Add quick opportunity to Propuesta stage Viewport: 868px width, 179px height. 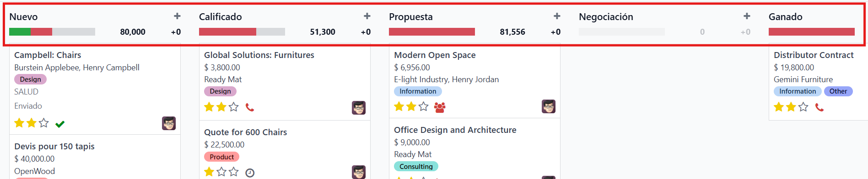[557, 16]
